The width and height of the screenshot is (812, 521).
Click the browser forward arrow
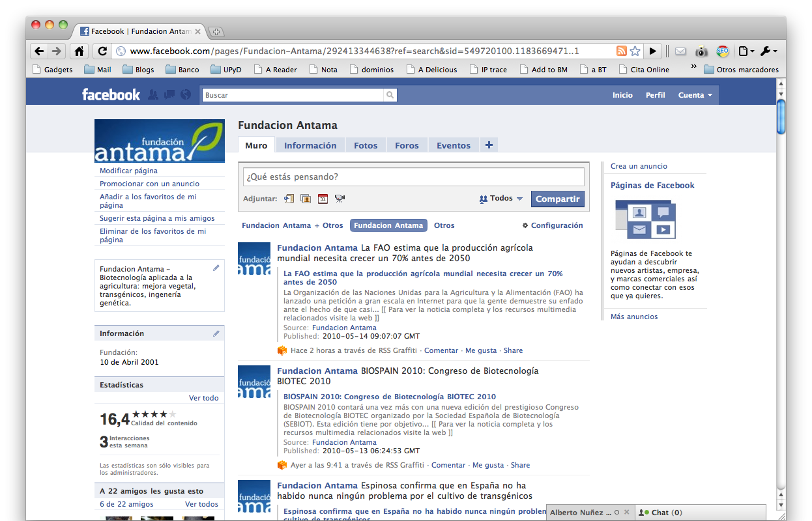(57, 51)
